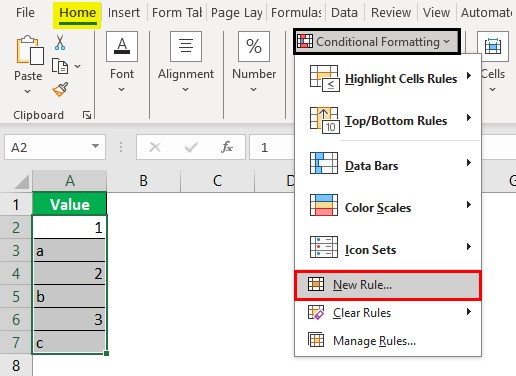
Task: Click the Select All corner triangle
Action: pos(21,182)
